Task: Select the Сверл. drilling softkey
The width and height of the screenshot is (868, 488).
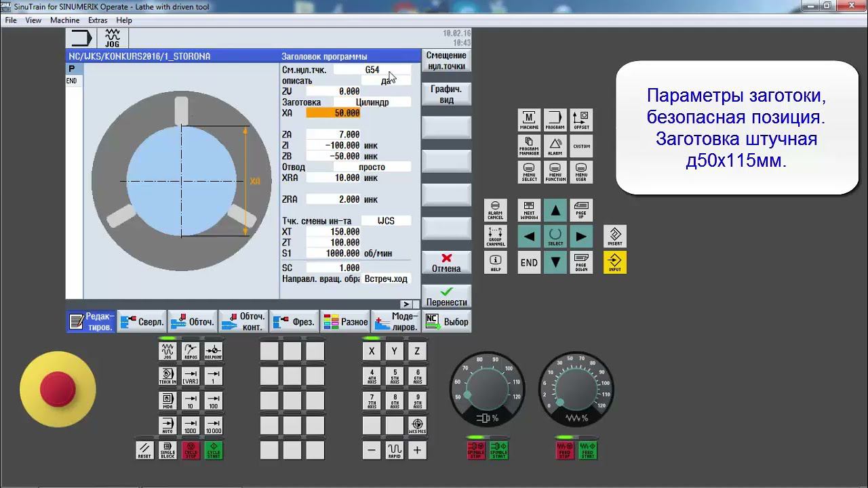Action: [142, 322]
